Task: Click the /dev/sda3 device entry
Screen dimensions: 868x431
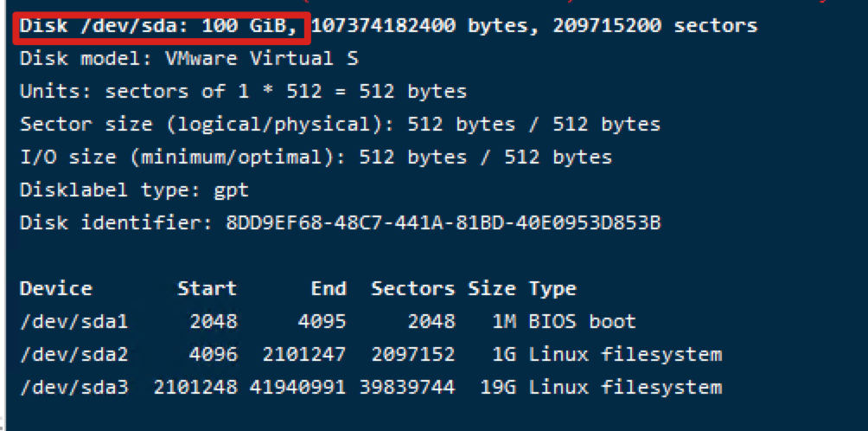Action: click(x=73, y=388)
